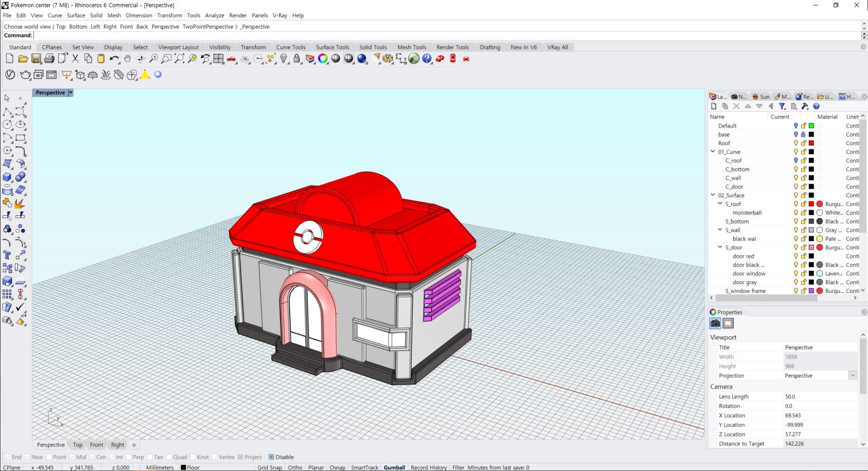
Task: Click the Undo arrow icon
Action: pos(114,58)
